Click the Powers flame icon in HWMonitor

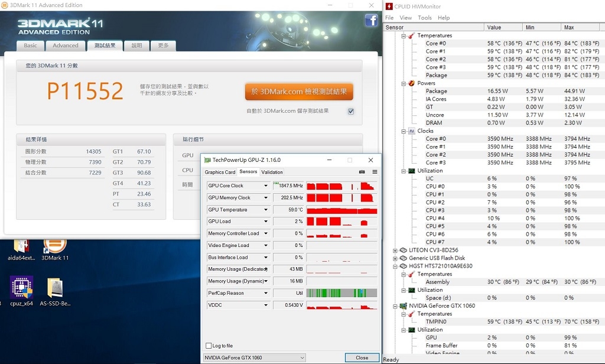(411, 83)
